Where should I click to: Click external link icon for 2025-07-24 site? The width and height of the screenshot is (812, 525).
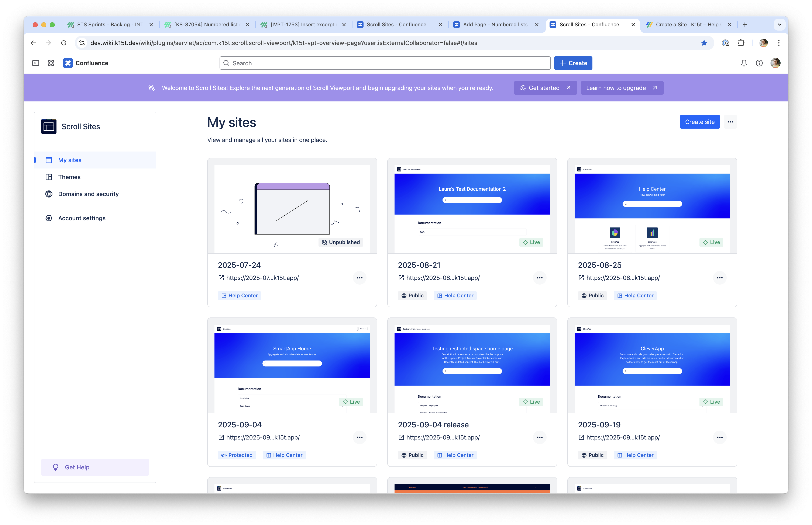coord(221,278)
